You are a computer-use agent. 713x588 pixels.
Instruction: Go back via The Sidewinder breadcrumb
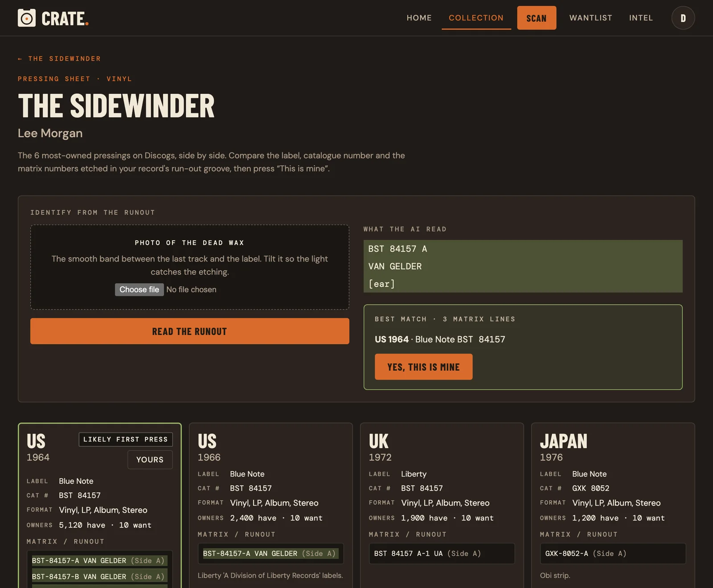coord(59,59)
